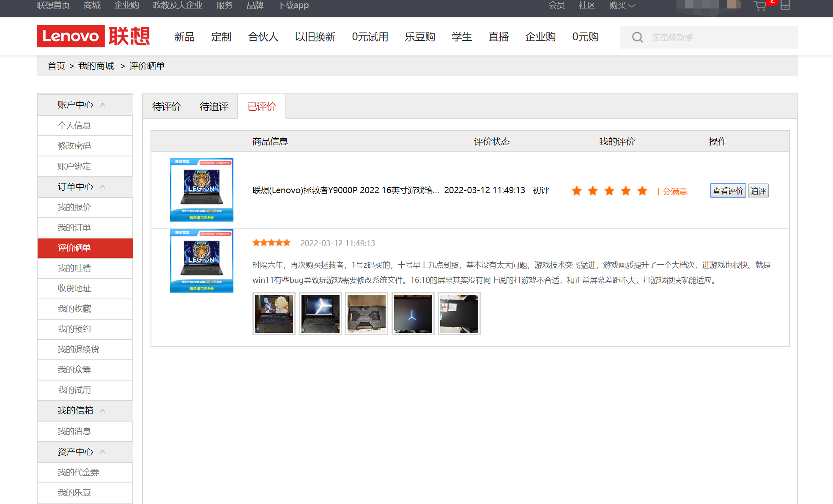Click 我的商城 in the breadcrumb

[96, 66]
